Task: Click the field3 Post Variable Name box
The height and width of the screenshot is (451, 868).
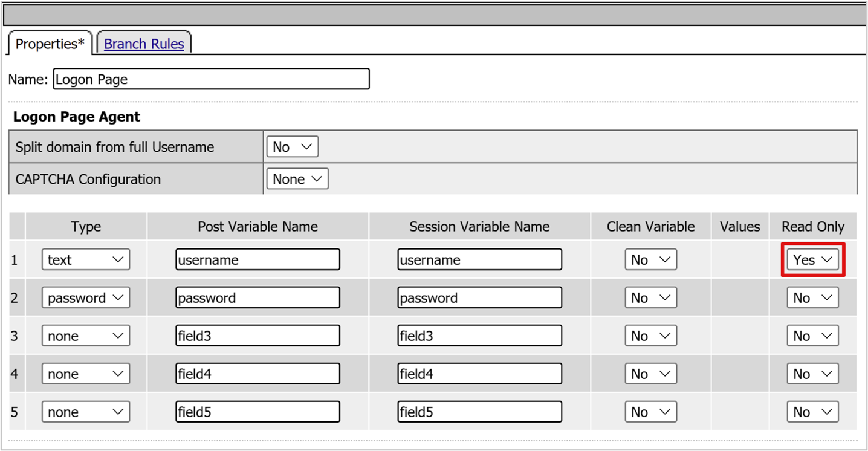Action: tap(257, 336)
